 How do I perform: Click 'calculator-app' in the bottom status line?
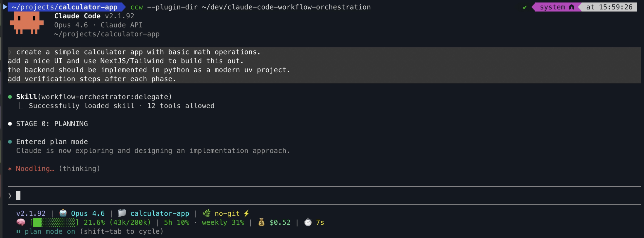click(160, 213)
